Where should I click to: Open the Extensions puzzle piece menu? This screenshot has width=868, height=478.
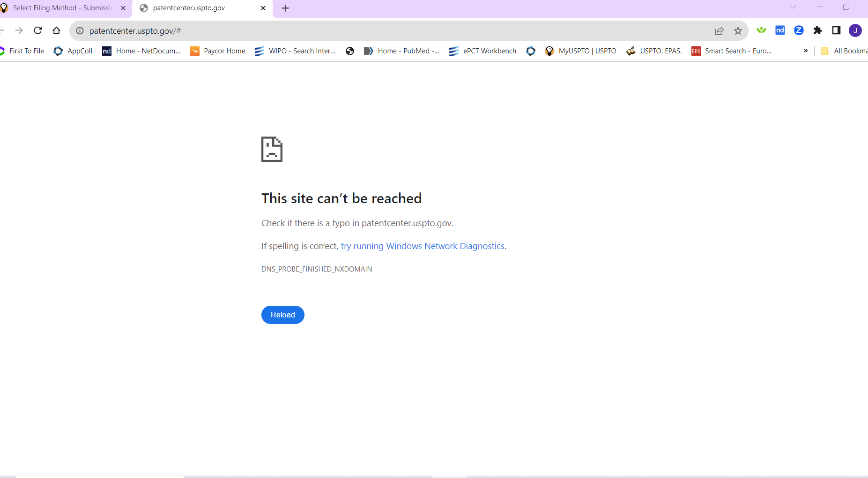point(817,30)
